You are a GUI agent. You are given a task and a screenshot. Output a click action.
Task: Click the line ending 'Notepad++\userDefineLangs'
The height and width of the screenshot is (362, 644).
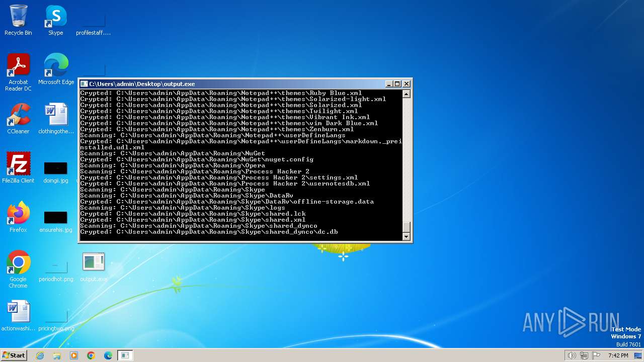tap(213, 135)
